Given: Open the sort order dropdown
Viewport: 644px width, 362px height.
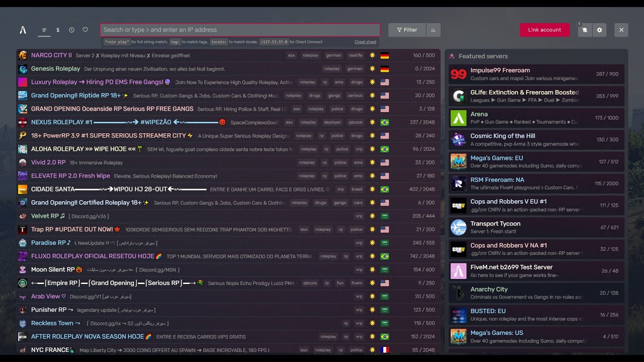Looking at the screenshot, I should (434, 30).
